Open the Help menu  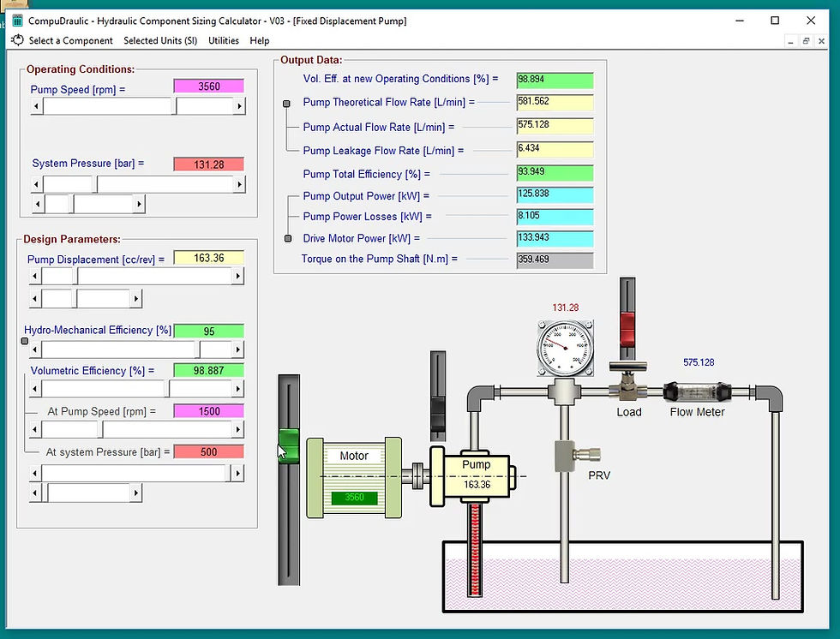click(259, 40)
